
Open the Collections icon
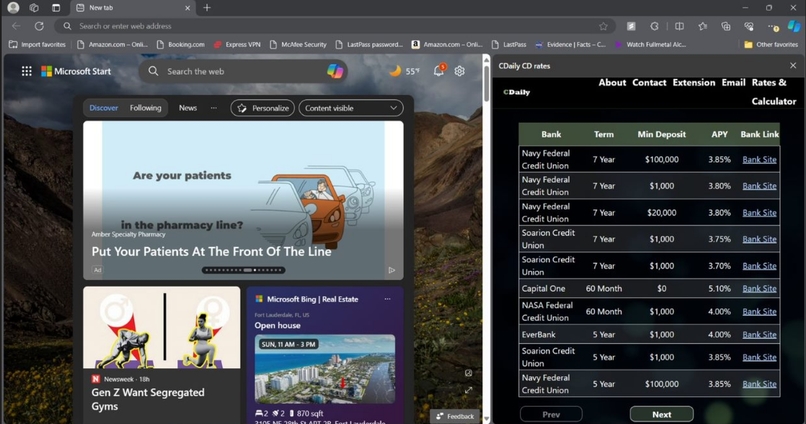point(726,26)
